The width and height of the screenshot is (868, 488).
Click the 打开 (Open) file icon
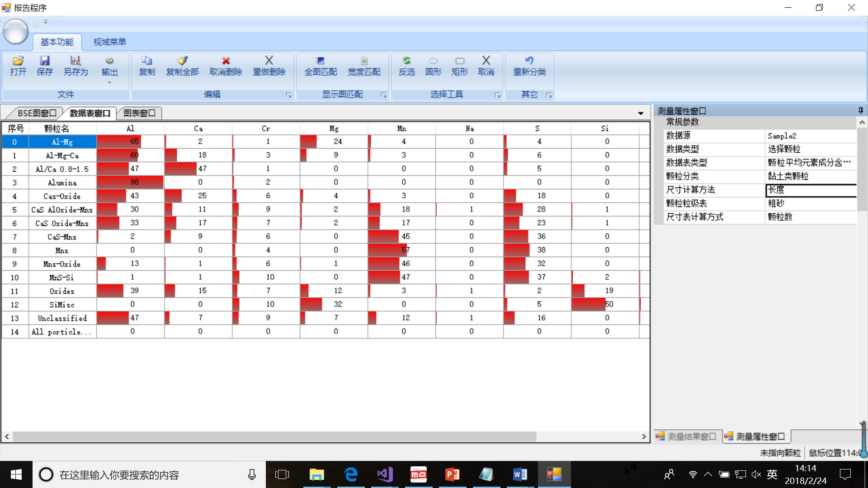coord(18,61)
